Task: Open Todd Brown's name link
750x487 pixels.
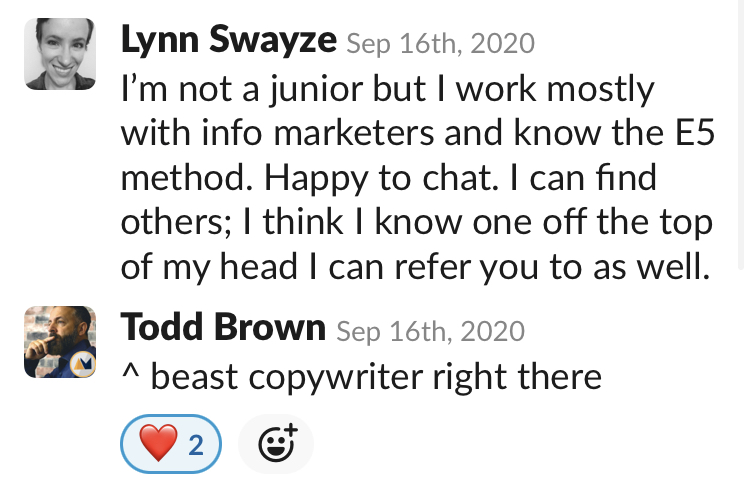Action: [223, 327]
